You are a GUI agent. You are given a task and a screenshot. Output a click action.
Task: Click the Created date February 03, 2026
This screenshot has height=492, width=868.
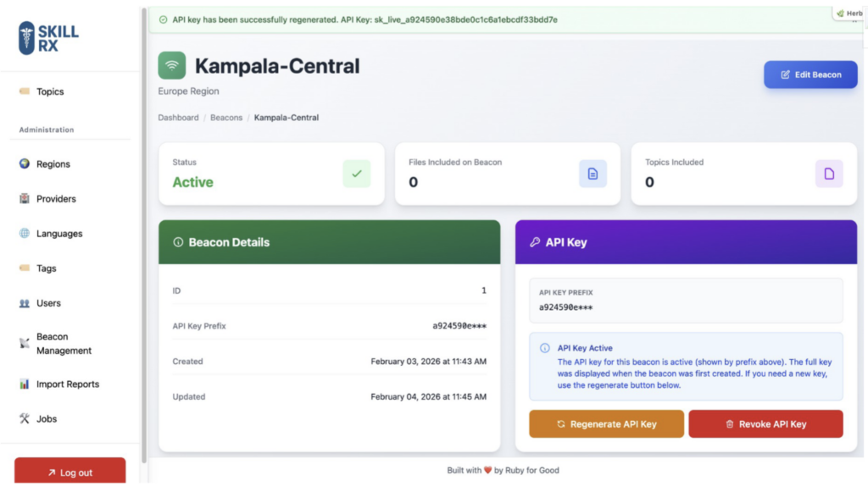tap(428, 362)
